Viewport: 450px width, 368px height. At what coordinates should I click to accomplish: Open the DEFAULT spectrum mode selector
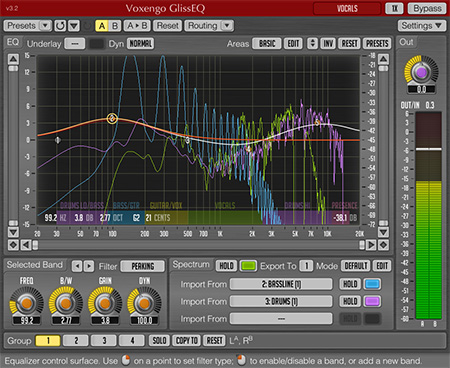point(355,266)
